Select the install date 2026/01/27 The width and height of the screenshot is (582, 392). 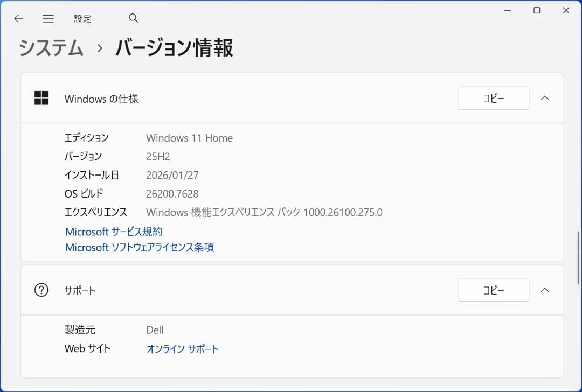click(x=172, y=175)
